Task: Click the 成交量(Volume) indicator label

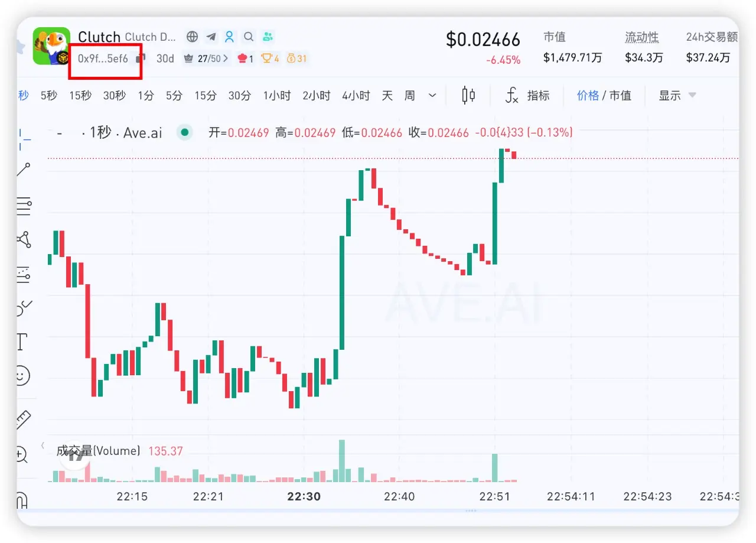Action: 99,451
